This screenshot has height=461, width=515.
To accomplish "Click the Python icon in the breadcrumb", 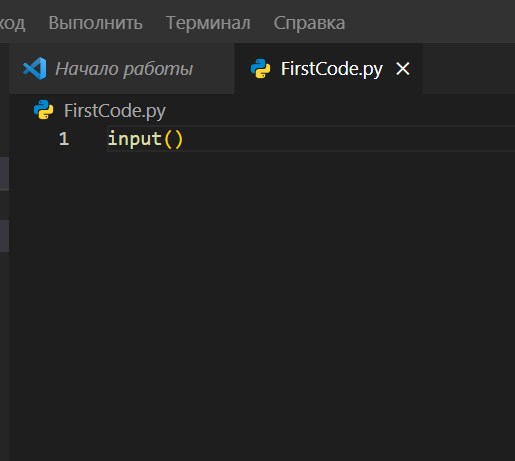I will [43, 110].
